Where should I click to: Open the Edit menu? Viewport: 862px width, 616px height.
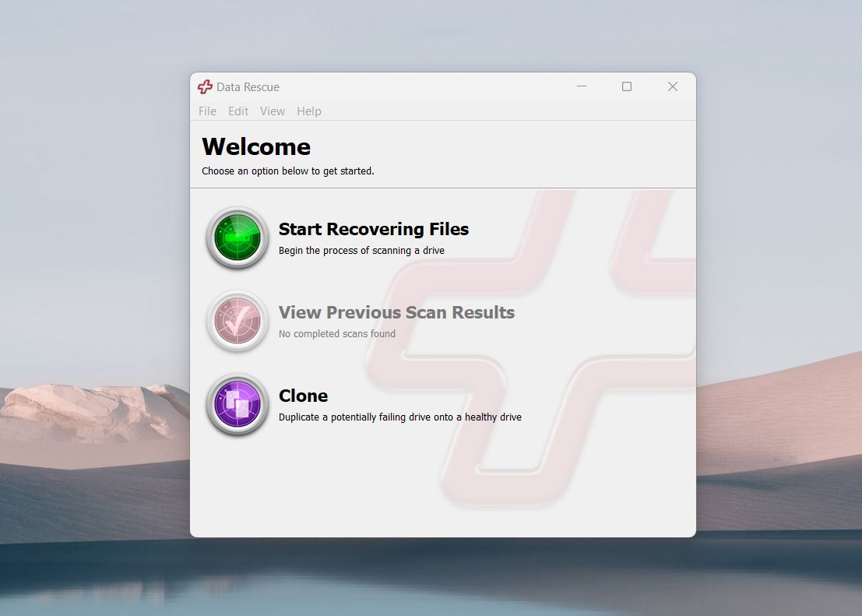(238, 111)
